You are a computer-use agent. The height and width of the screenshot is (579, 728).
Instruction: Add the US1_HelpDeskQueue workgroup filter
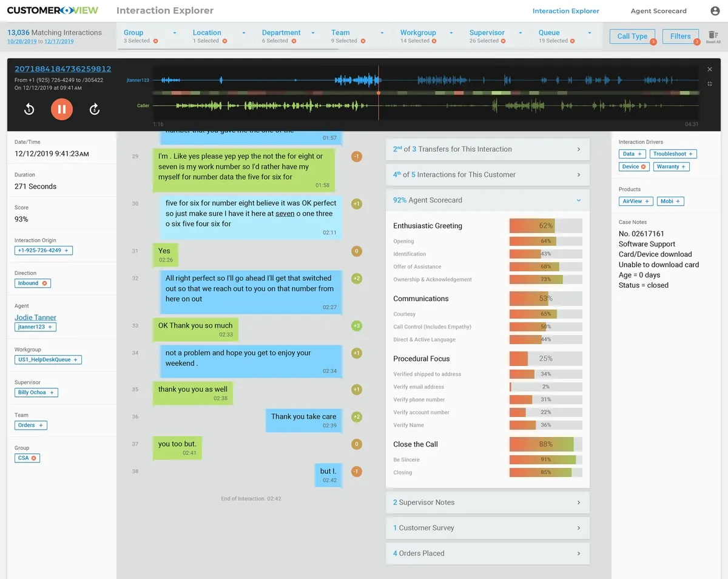pyautogui.click(x=76, y=360)
